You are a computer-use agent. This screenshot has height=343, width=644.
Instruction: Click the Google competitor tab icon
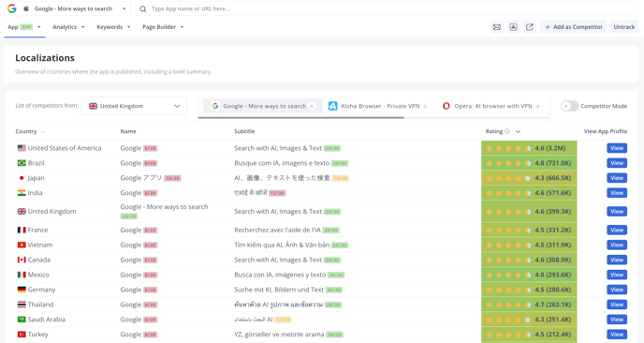(214, 106)
